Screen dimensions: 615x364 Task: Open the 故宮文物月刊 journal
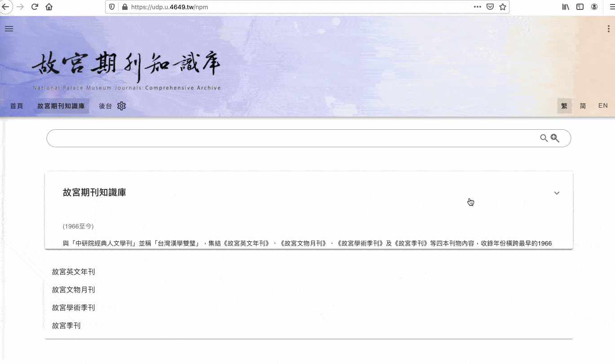point(74,289)
